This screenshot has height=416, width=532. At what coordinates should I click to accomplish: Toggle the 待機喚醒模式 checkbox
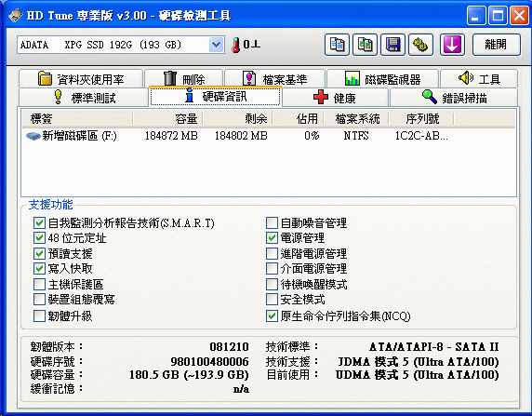pos(272,284)
